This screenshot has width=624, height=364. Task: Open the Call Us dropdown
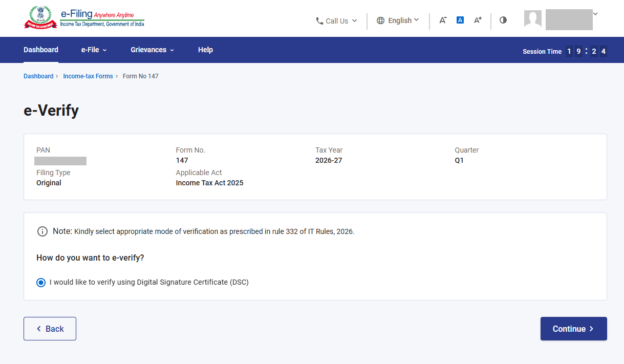[336, 21]
